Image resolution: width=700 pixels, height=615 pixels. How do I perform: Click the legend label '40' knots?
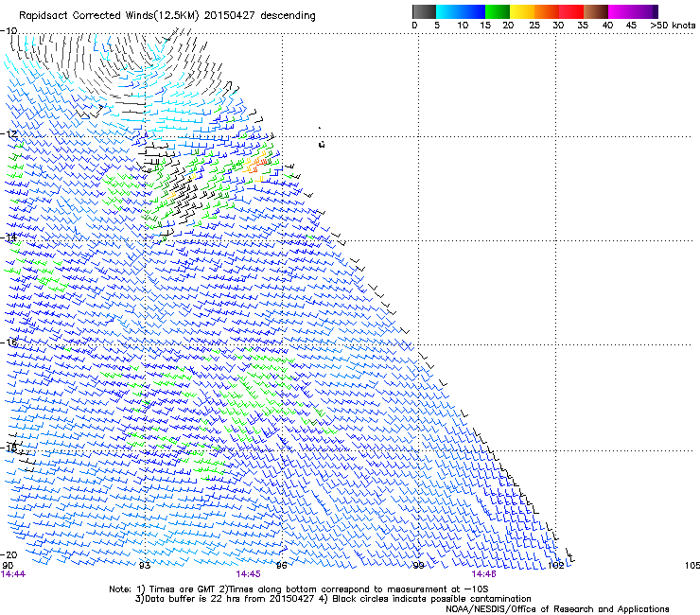click(x=607, y=25)
